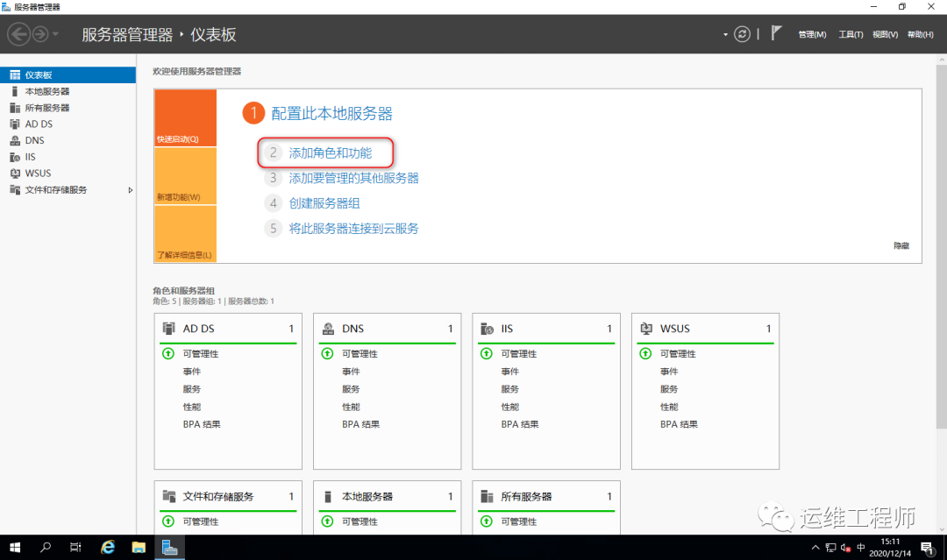Image resolution: width=947 pixels, height=560 pixels.
Task: Open the 帮助(H) menu
Action: click(x=921, y=34)
